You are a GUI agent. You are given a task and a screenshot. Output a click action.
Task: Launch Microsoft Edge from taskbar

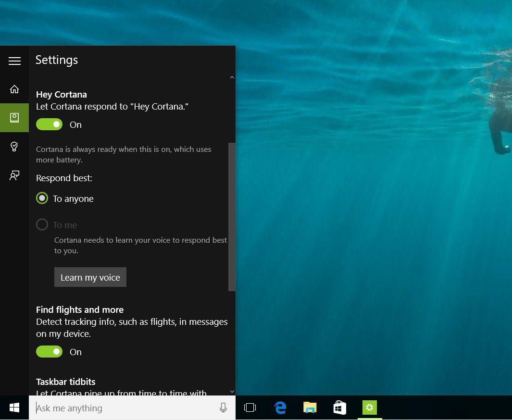tap(280, 408)
